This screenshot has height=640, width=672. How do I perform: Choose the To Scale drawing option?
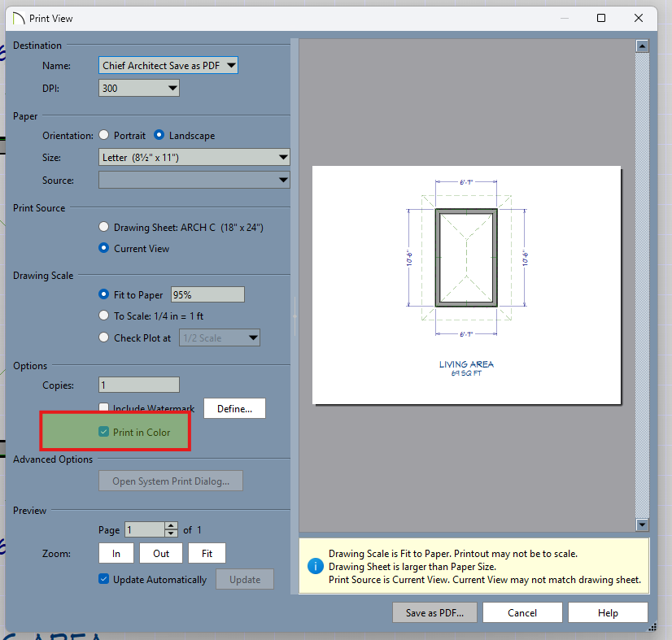pyautogui.click(x=103, y=316)
